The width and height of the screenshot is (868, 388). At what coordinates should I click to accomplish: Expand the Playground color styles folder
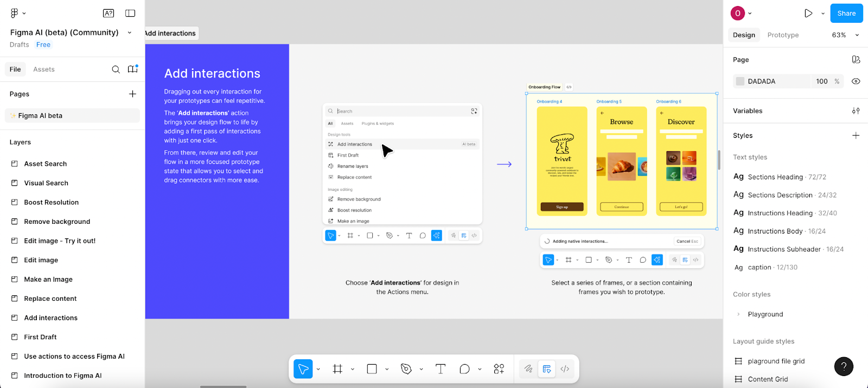coord(738,314)
